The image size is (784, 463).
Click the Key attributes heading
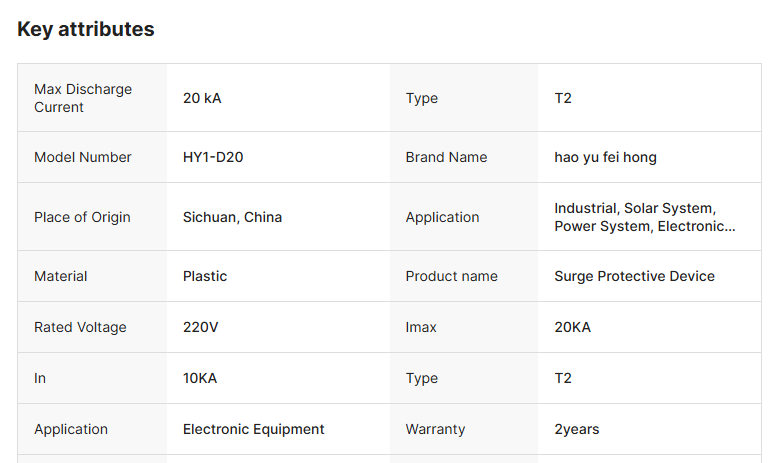[x=86, y=29]
